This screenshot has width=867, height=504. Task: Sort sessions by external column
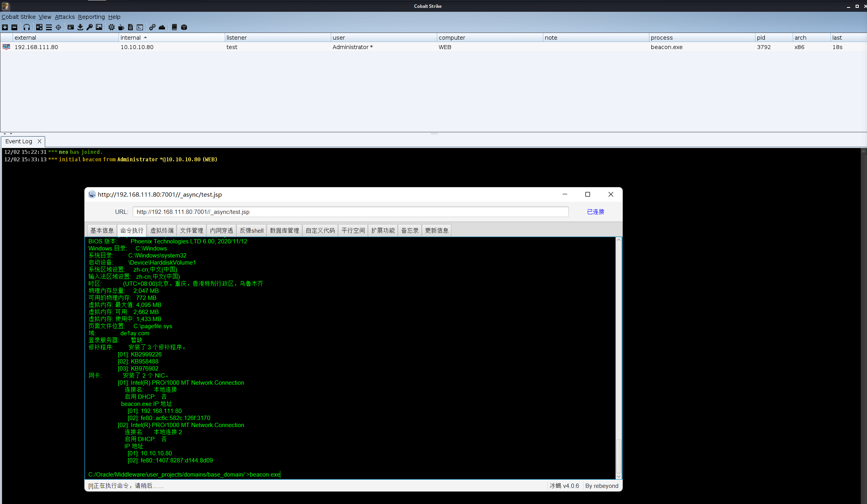coord(66,38)
